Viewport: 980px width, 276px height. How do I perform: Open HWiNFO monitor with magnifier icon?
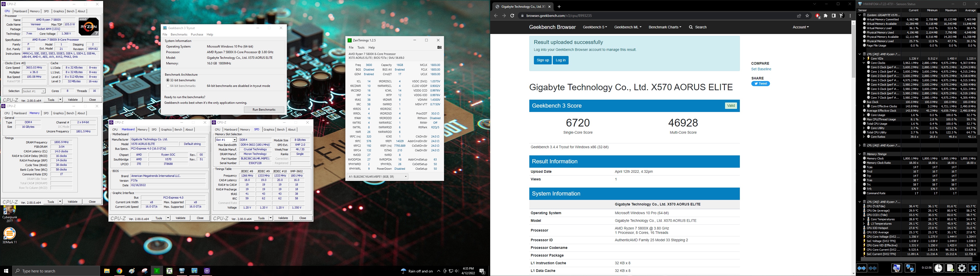(x=897, y=268)
